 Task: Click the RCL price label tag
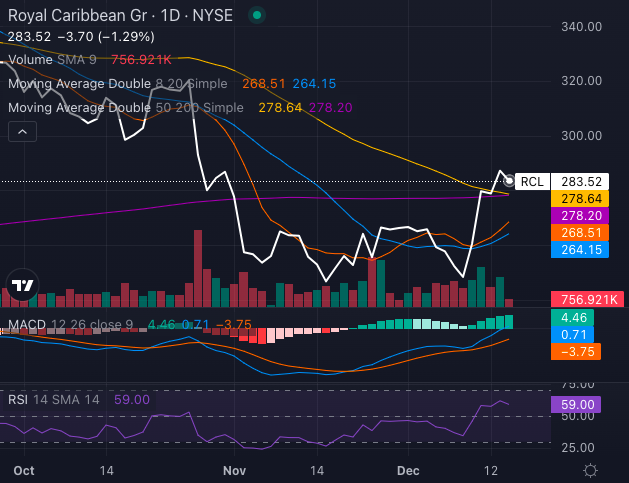[x=532, y=182]
